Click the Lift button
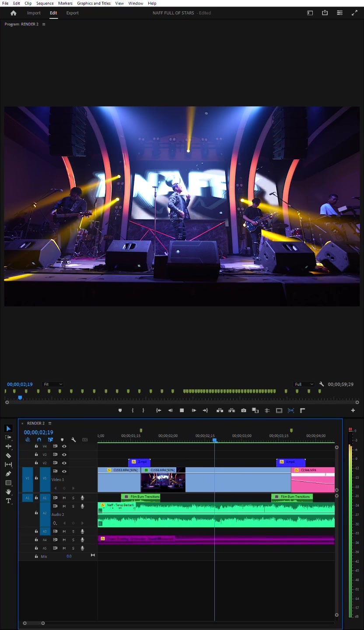This screenshot has width=364, height=630. (x=220, y=410)
